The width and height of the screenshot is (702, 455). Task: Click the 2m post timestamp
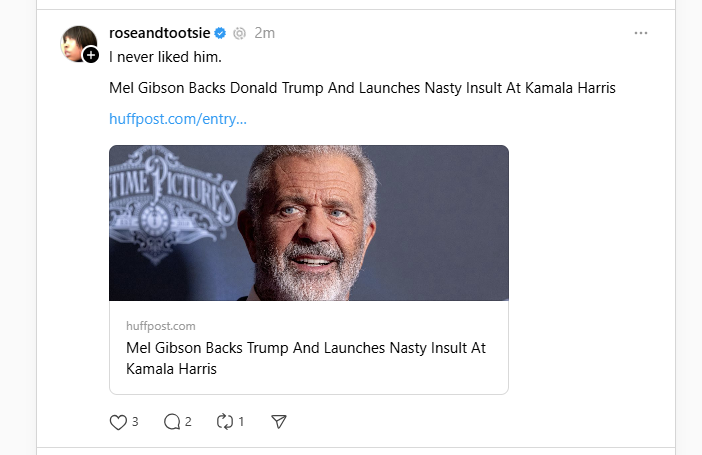point(264,33)
